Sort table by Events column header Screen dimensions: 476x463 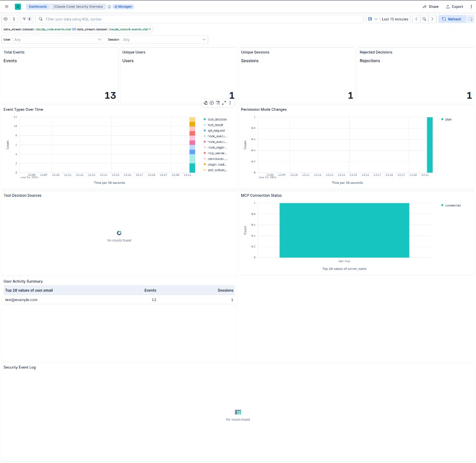[x=150, y=290]
